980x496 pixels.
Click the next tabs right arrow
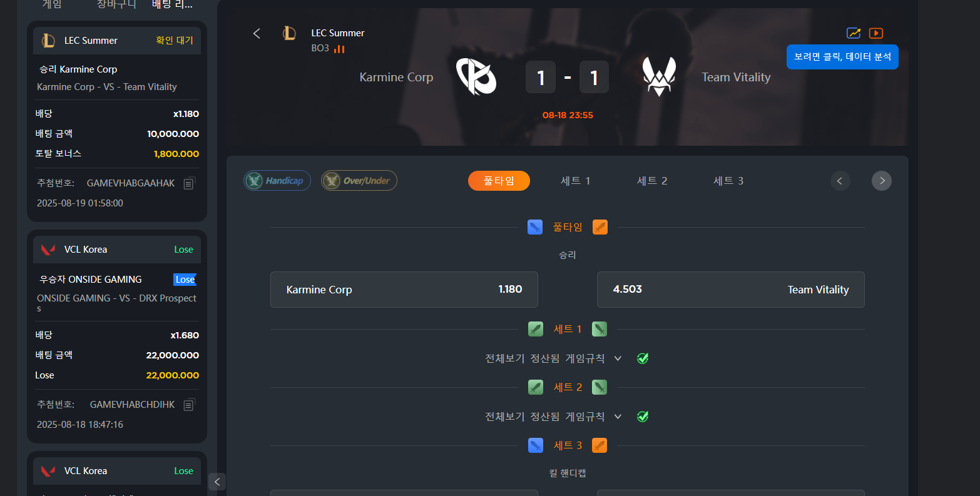882,181
